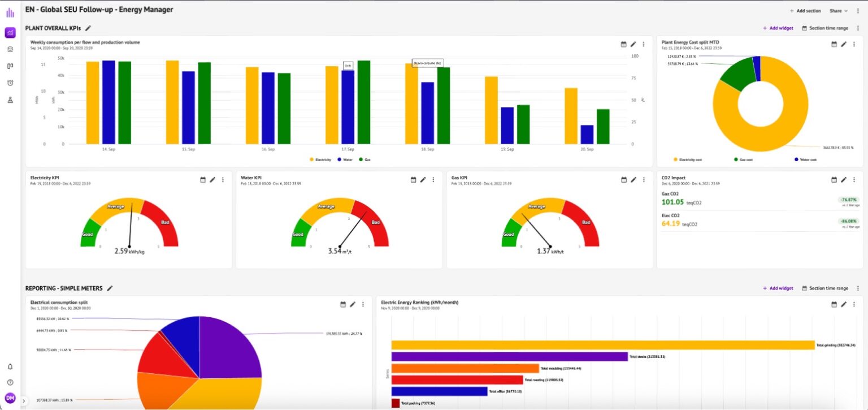Open the lab flask icon in sidebar

coord(10,100)
